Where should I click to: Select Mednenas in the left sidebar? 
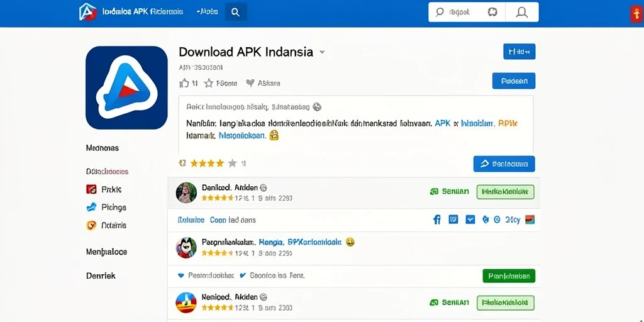tap(103, 148)
